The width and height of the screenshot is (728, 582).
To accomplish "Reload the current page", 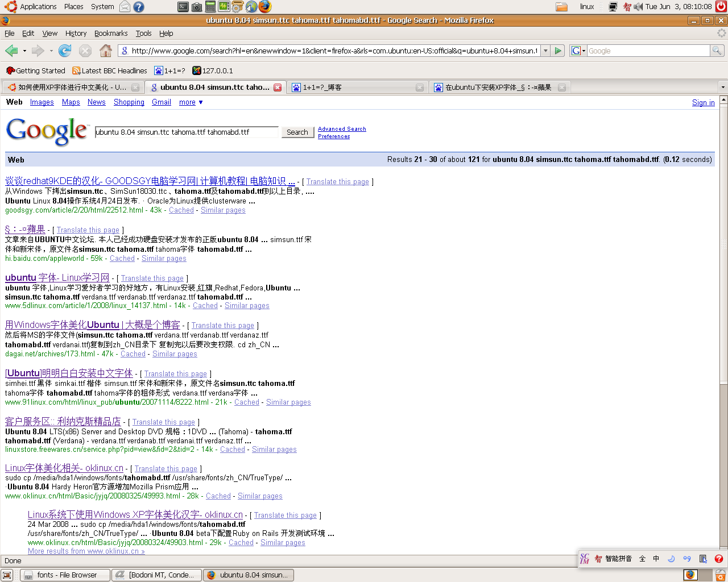I will point(65,51).
